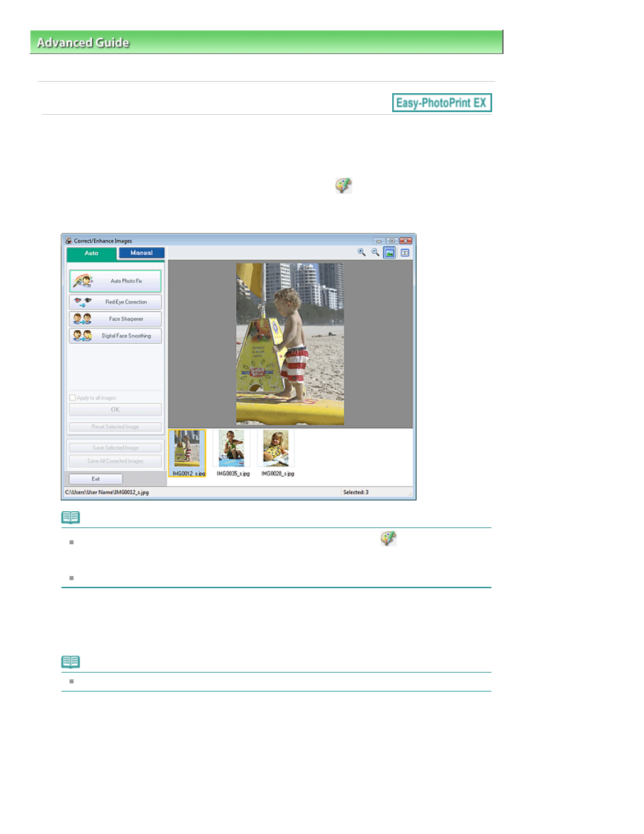Click Reset Selected Image button

pos(115,427)
